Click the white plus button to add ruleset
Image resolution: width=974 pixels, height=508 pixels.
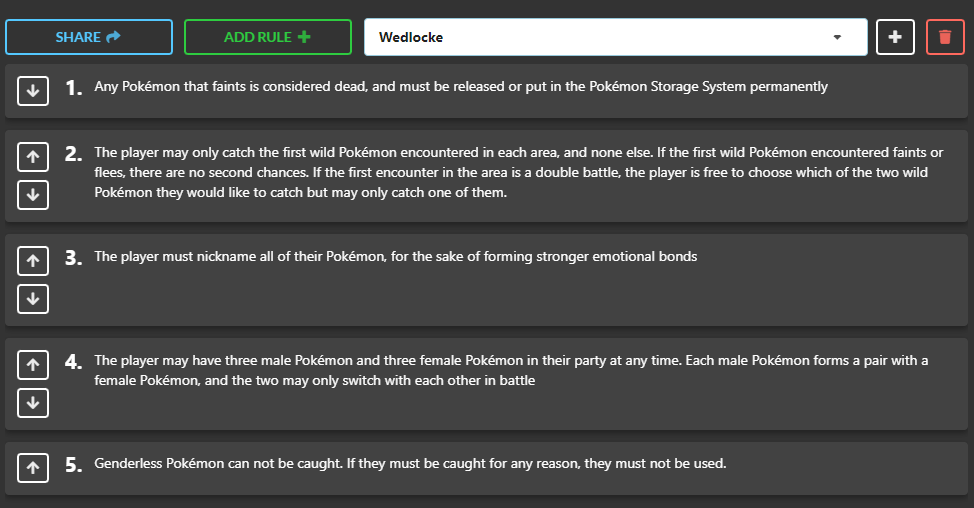(895, 37)
